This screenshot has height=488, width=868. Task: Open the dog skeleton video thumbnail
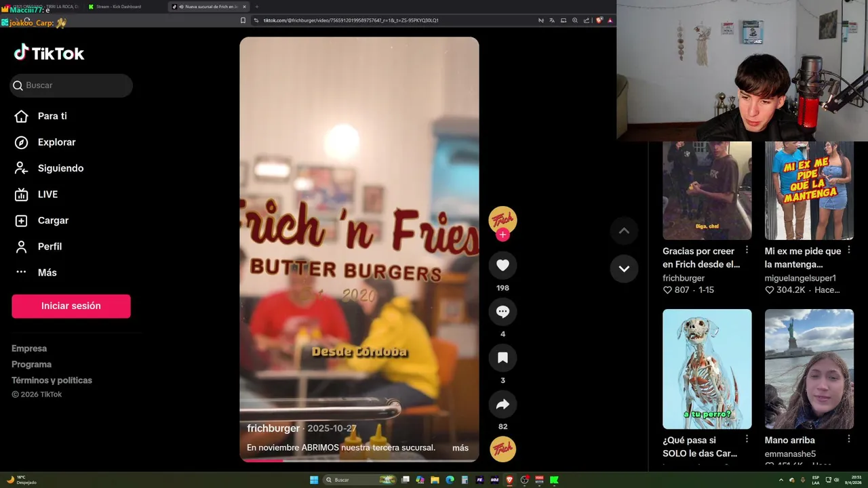[707, 369]
